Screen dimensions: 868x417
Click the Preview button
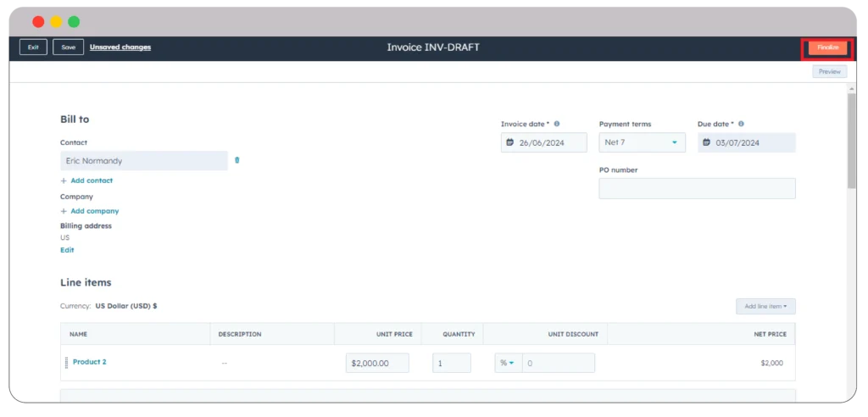pyautogui.click(x=829, y=71)
